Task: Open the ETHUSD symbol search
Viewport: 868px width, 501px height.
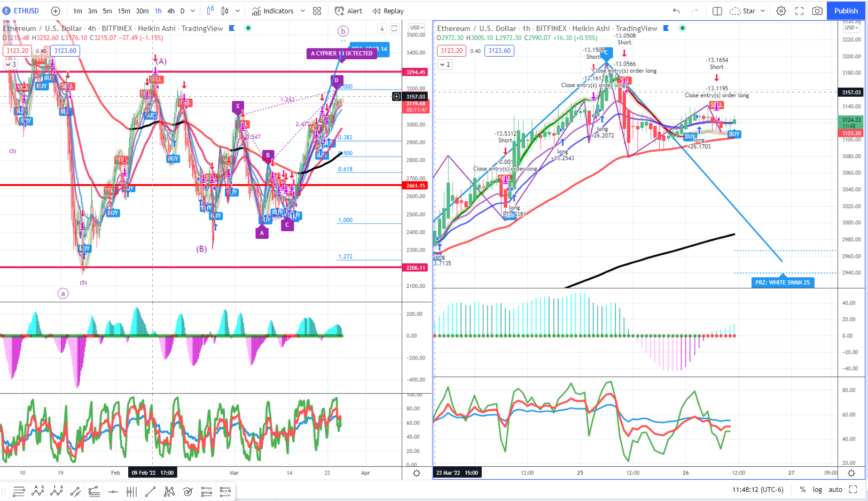Action: [21, 11]
